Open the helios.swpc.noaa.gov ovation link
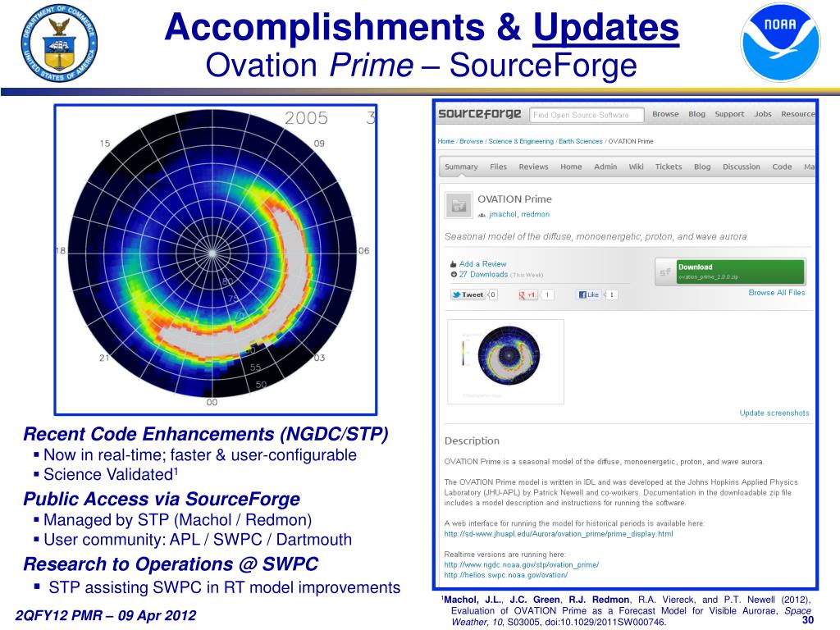This screenshot has width=840, height=630. 505,575
